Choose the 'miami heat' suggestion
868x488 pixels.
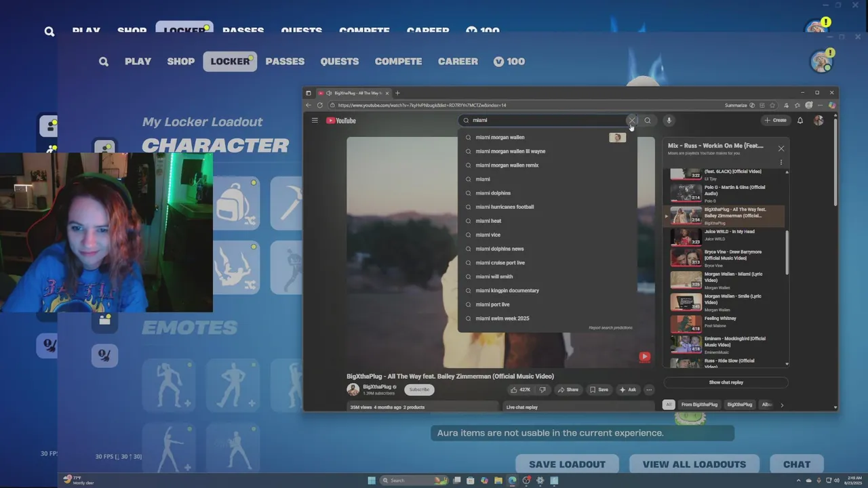click(x=547, y=221)
